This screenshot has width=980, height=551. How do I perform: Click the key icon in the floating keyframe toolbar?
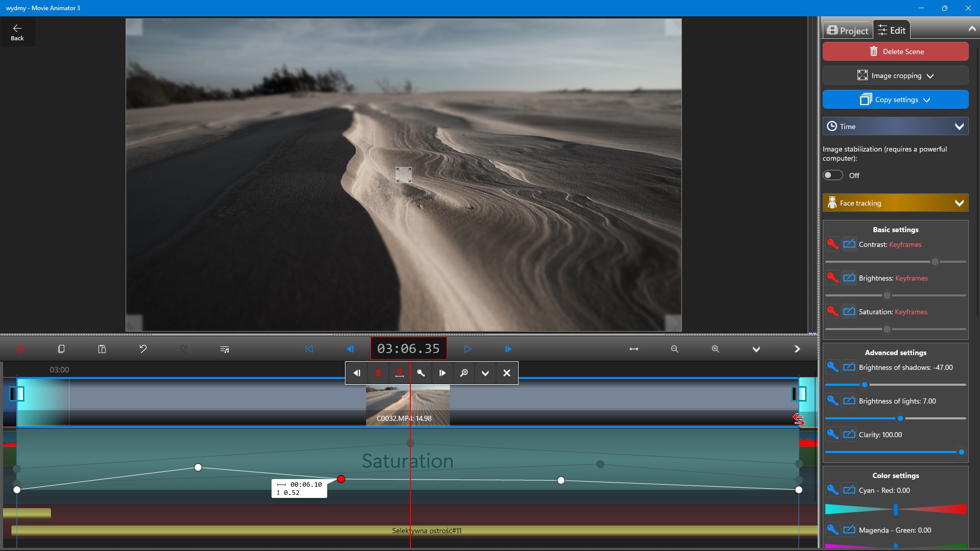point(421,373)
